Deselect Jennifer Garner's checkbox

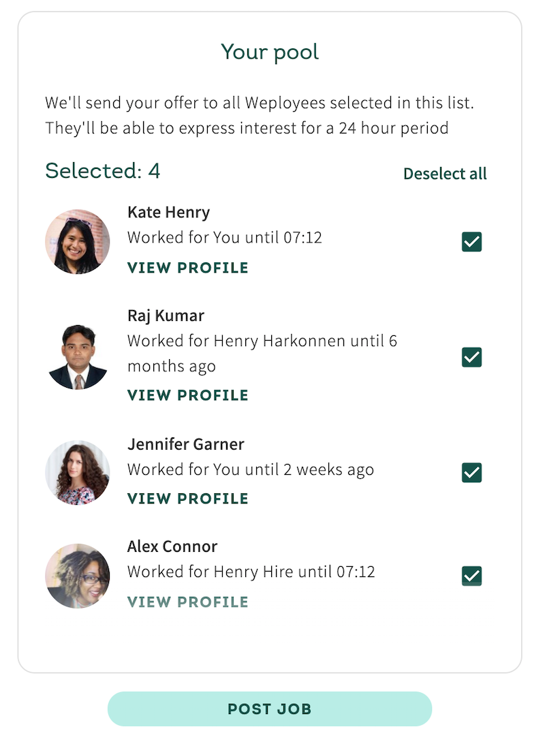point(471,472)
